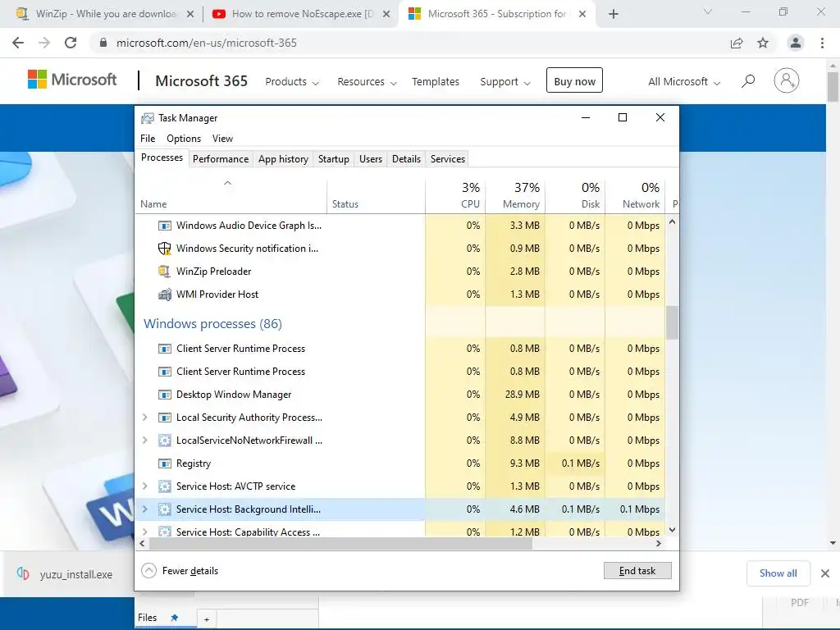840x630 pixels.
Task: Open the Chrome profile avatar icon
Action: point(796,43)
